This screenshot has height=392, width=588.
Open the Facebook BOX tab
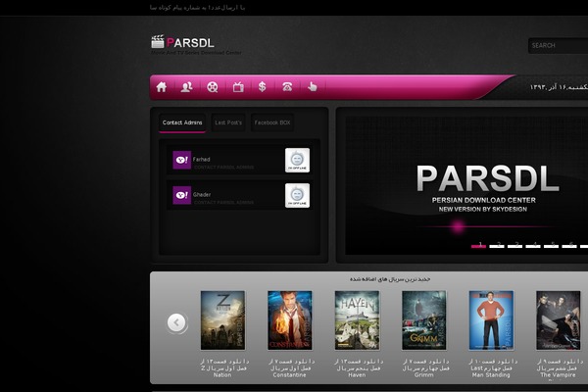coord(272,122)
